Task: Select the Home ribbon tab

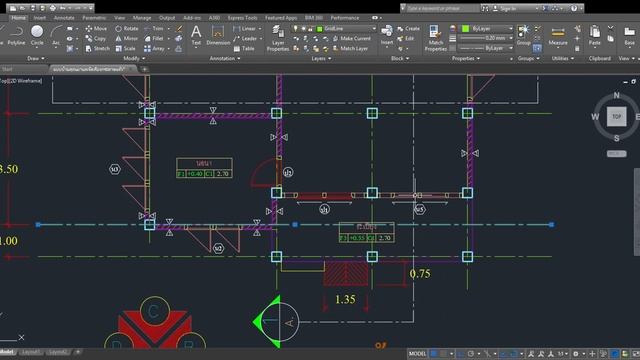Action: tap(18, 18)
